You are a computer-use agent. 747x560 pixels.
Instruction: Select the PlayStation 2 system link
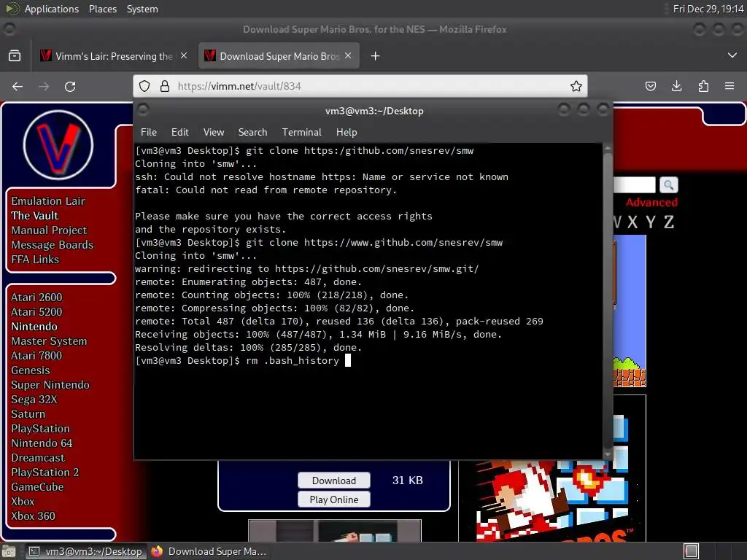coord(44,472)
